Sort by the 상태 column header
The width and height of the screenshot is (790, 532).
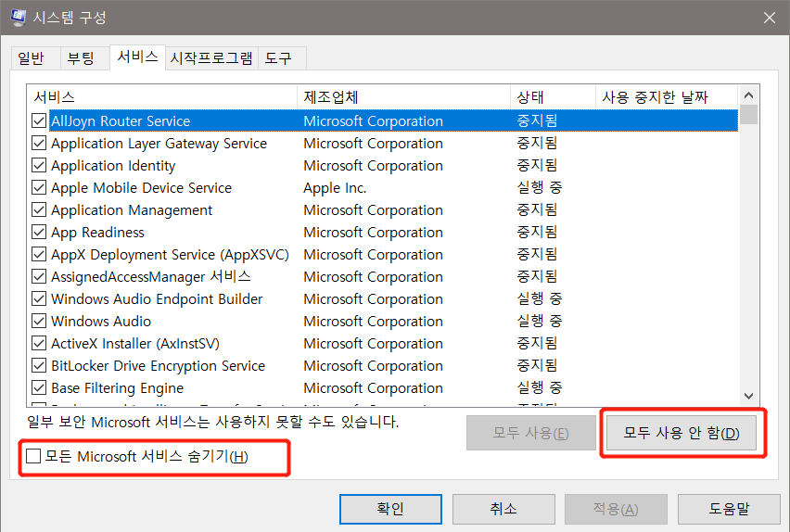[553, 96]
